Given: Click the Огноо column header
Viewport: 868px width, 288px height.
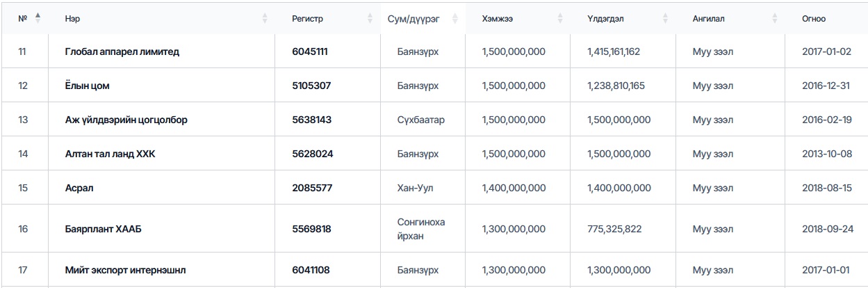Looking at the screenshot, I should (x=814, y=19).
